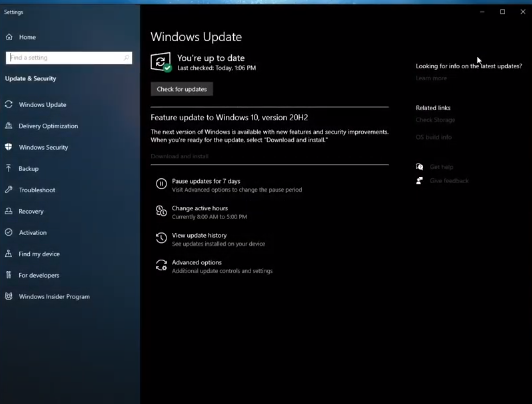Click the Learn more link
532x404 pixels.
coord(431,78)
